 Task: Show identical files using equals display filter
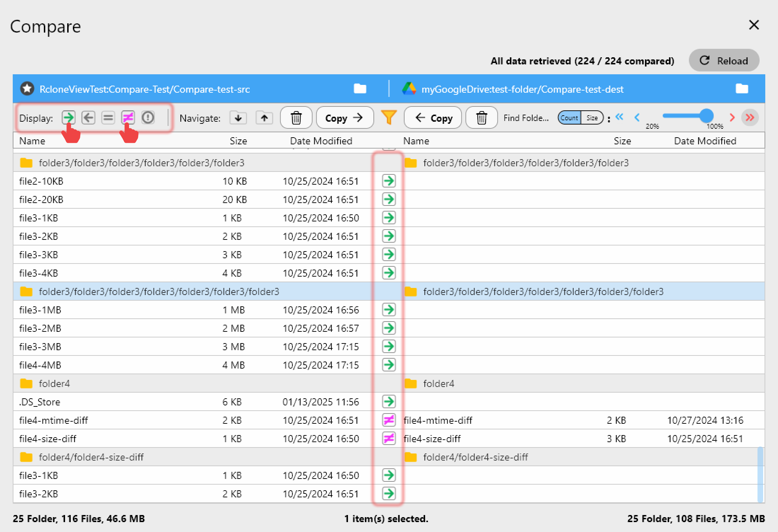[109, 118]
